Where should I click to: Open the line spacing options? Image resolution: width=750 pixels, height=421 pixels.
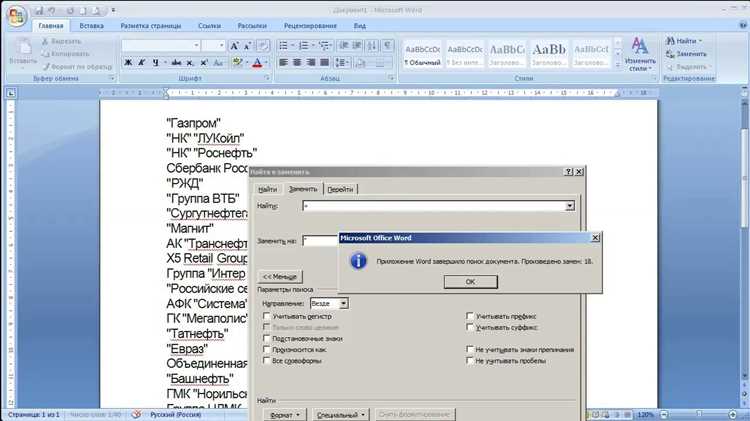[342, 63]
